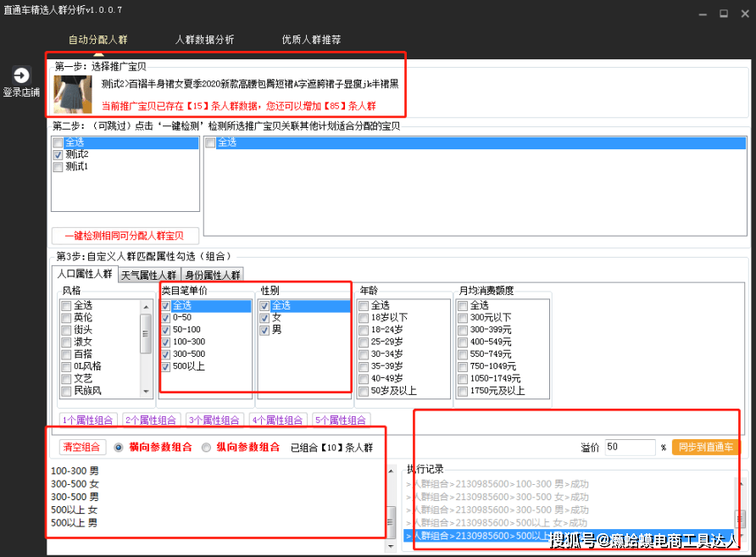Click the 清空组合 button
This screenshot has width=756, height=557.
[81, 448]
